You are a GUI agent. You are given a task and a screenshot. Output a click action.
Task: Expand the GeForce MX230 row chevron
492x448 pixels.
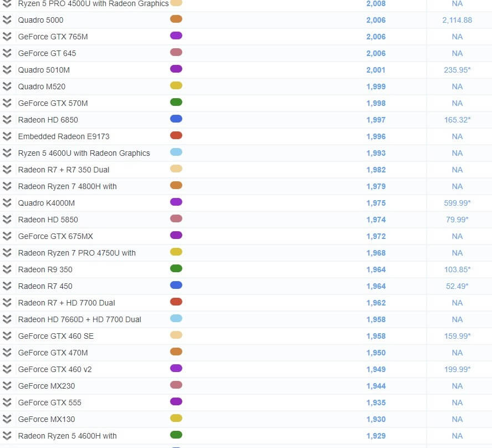point(7,386)
